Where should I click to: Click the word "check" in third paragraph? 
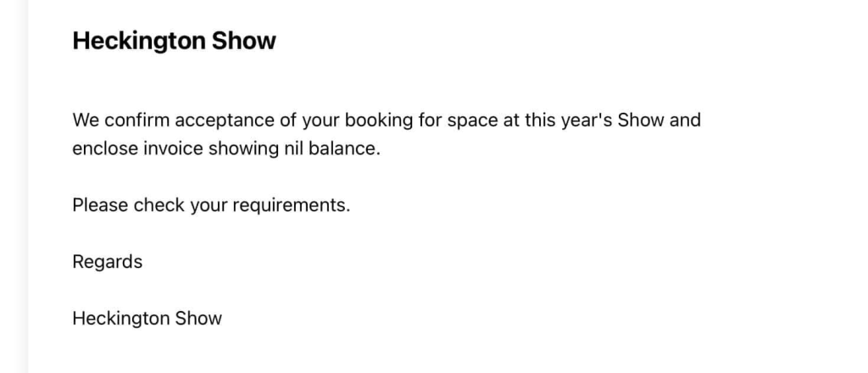tap(159, 205)
